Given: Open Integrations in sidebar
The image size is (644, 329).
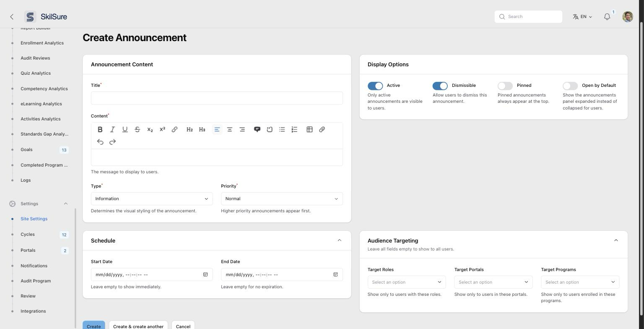Looking at the screenshot, I should [33, 311].
